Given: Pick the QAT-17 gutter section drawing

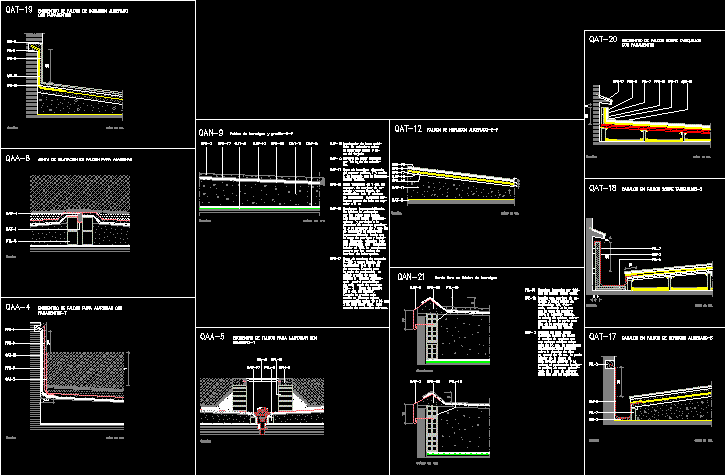Looking at the screenshot, I should pos(651,391).
